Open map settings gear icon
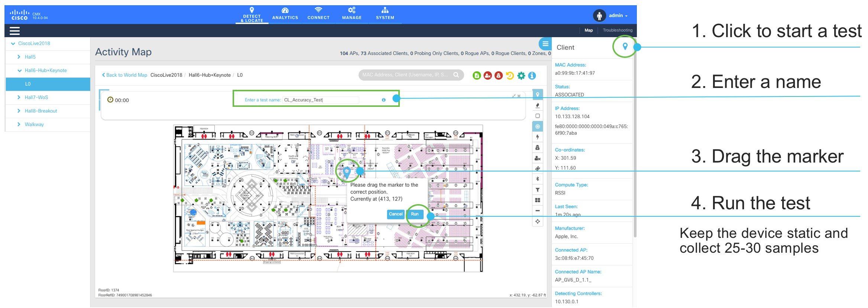 click(x=521, y=76)
